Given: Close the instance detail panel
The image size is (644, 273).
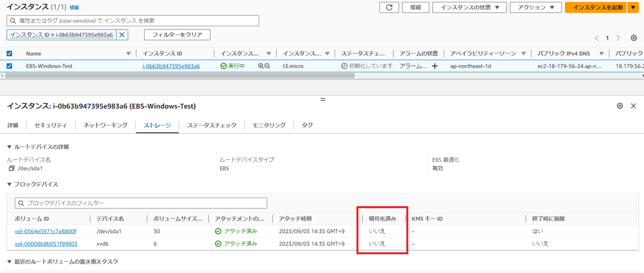Looking at the screenshot, I should coord(634,106).
